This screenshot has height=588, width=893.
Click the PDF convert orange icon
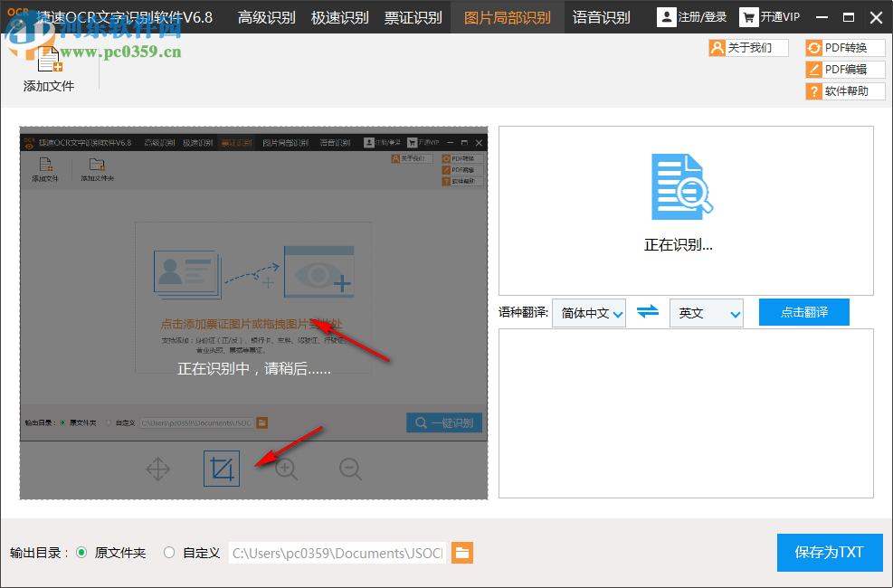coord(814,48)
